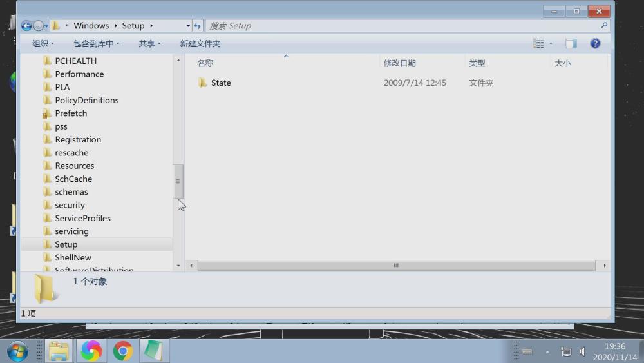Show hidden tray icons arrow
The height and width of the screenshot is (363, 644).
[547, 352]
